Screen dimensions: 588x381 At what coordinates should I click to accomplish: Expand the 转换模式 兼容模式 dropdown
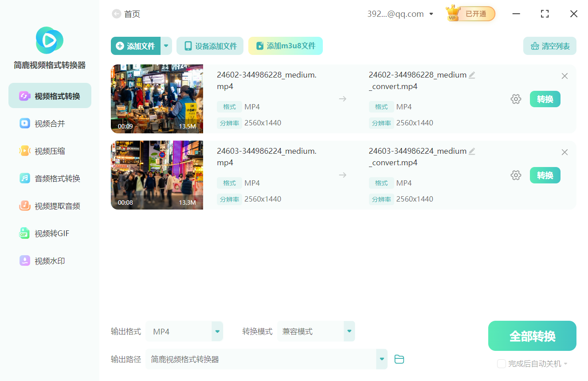349,331
